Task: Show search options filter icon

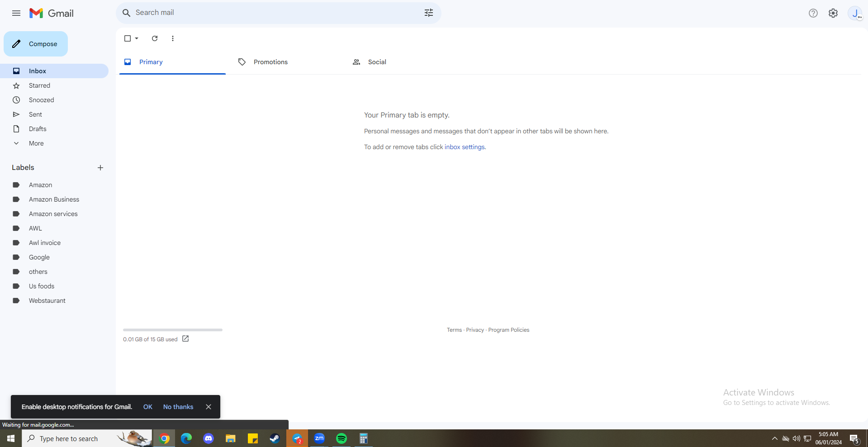Action: (429, 13)
